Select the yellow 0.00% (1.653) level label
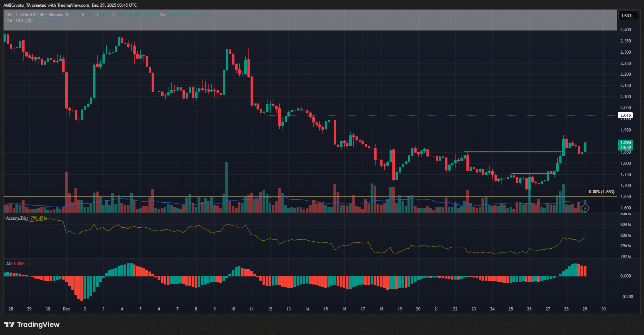Image resolution: width=644 pixels, height=335 pixels. point(601,192)
